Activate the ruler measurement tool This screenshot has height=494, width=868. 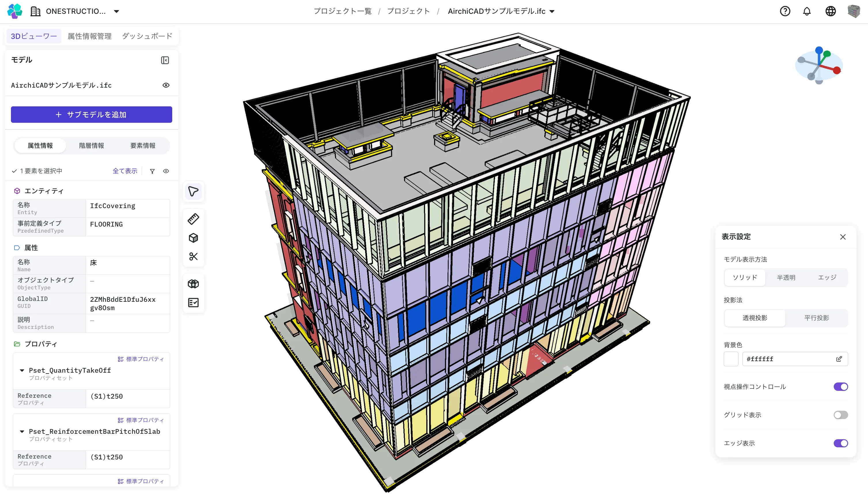pos(193,219)
